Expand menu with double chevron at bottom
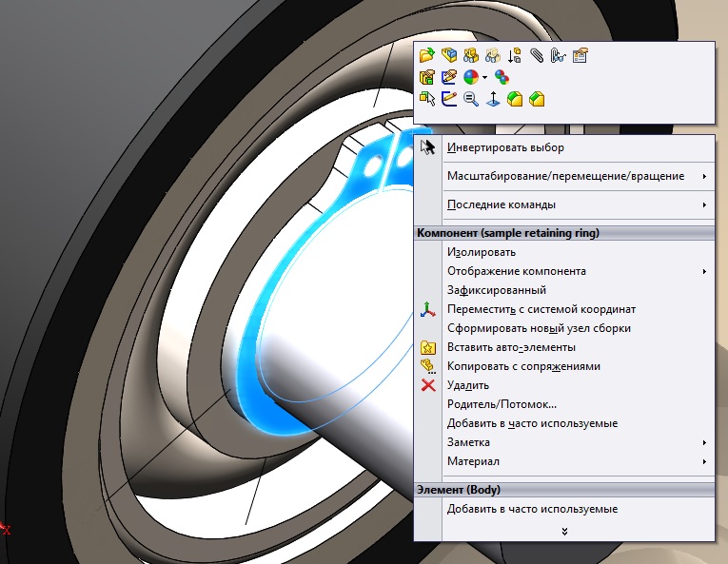 [564, 532]
